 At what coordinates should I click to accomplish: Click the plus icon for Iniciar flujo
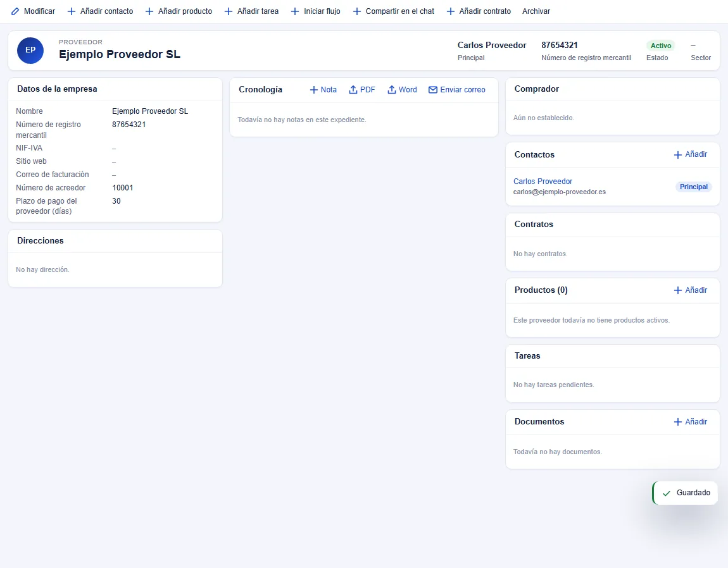[295, 11]
